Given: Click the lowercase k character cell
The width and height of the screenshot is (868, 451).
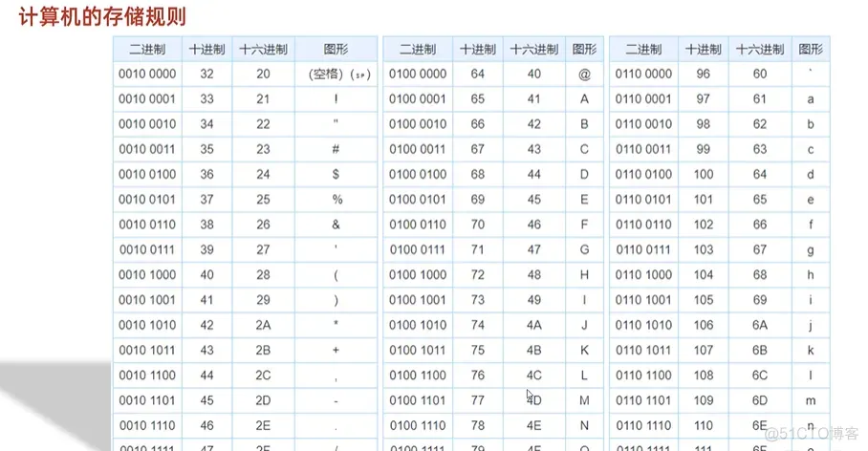Looking at the screenshot, I should pos(811,351).
